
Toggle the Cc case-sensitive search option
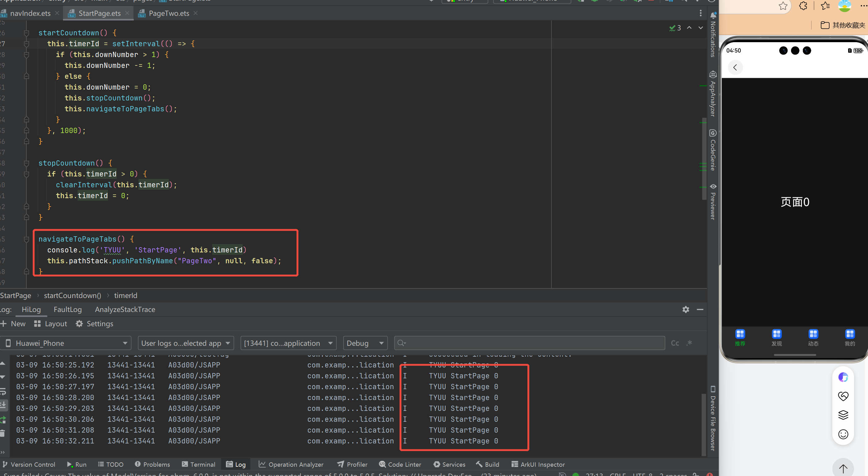click(675, 343)
